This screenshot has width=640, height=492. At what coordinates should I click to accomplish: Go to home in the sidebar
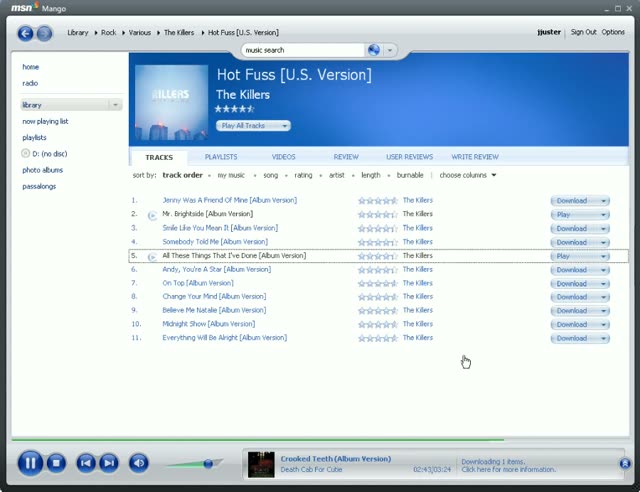[x=31, y=67]
